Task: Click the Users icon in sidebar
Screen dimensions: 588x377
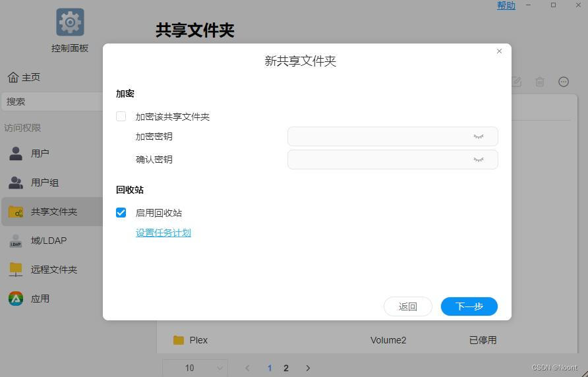Action: pos(16,154)
